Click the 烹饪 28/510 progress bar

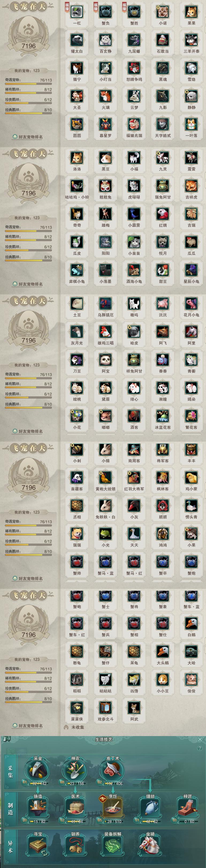point(113,821)
